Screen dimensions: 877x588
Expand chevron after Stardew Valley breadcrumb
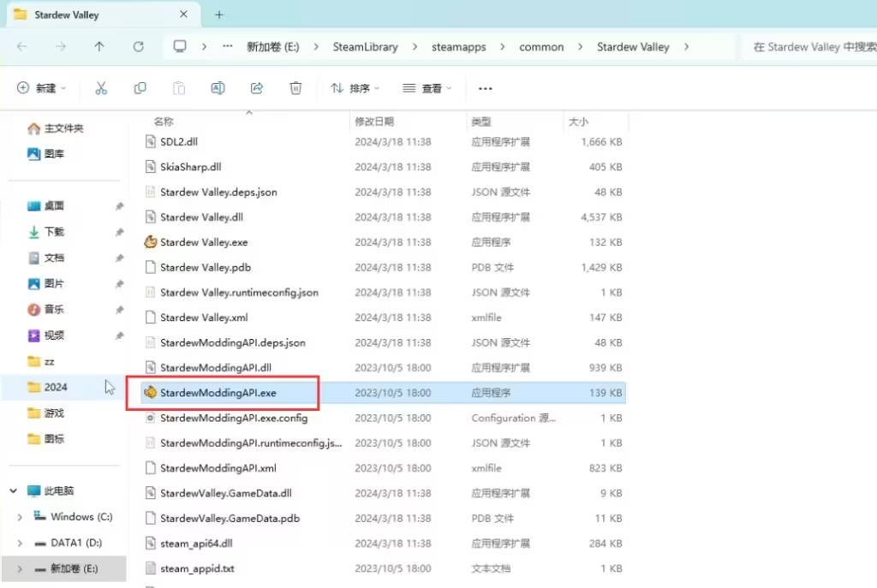tap(686, 47)
